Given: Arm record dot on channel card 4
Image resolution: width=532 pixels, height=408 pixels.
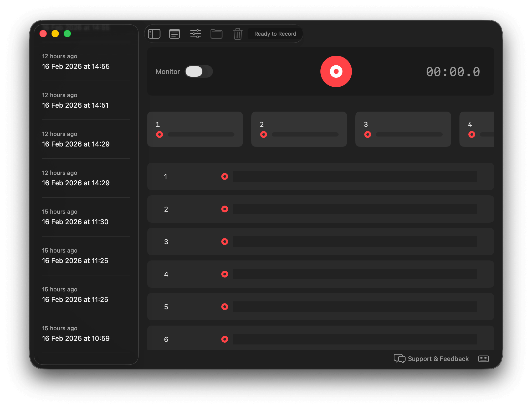Looking at the screenshot, I should point(472,134).
